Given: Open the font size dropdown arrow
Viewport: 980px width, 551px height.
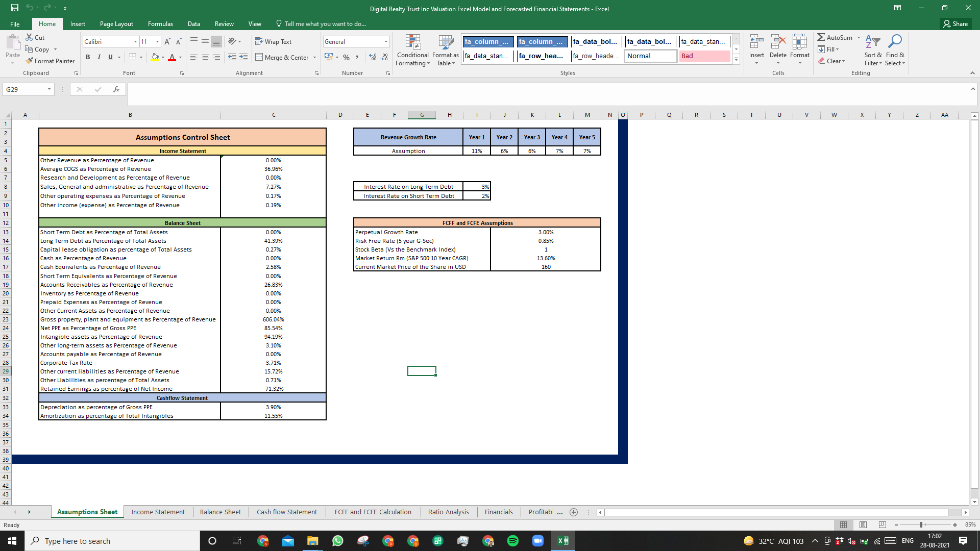Looking at the screenshot, I should point(157,41).
